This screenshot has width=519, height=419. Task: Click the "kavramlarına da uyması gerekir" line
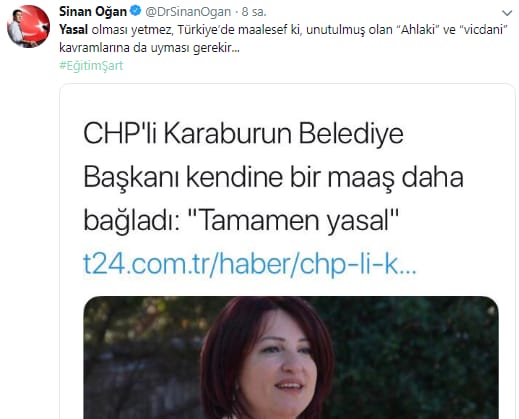[149, 48]
